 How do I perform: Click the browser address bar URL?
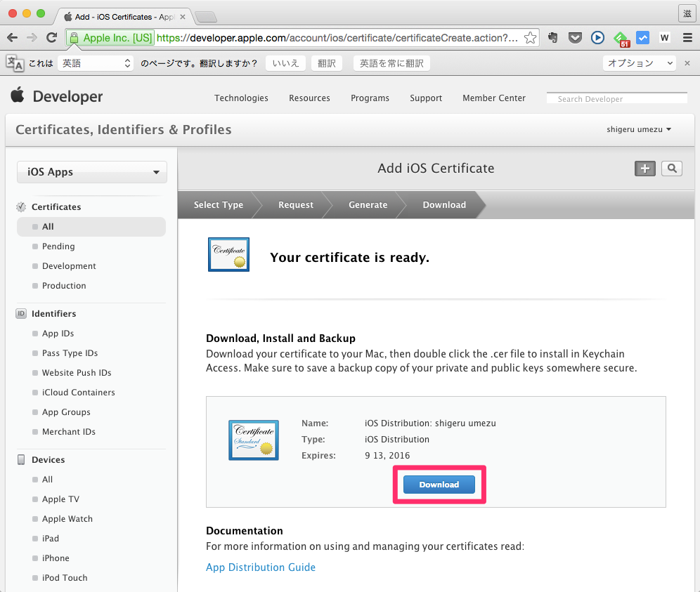click(x=337, y=38)
